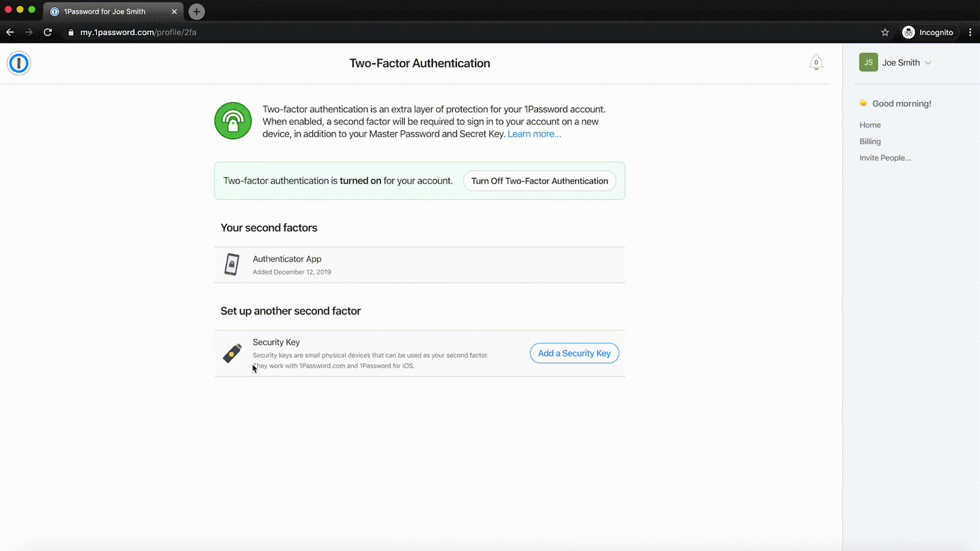Screen dimensions: 980x551
Task: Click the Security Key USB icon
Action: [x=232, y=353]
